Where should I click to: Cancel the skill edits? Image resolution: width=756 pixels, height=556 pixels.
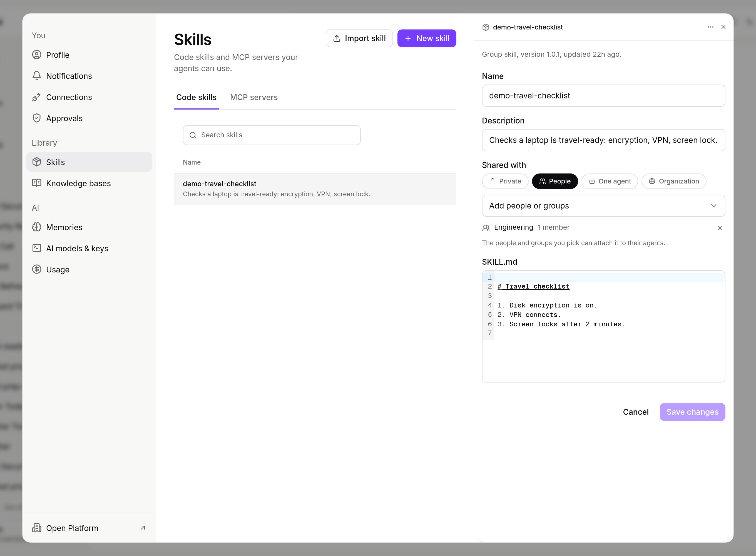[x=636, y=412]
